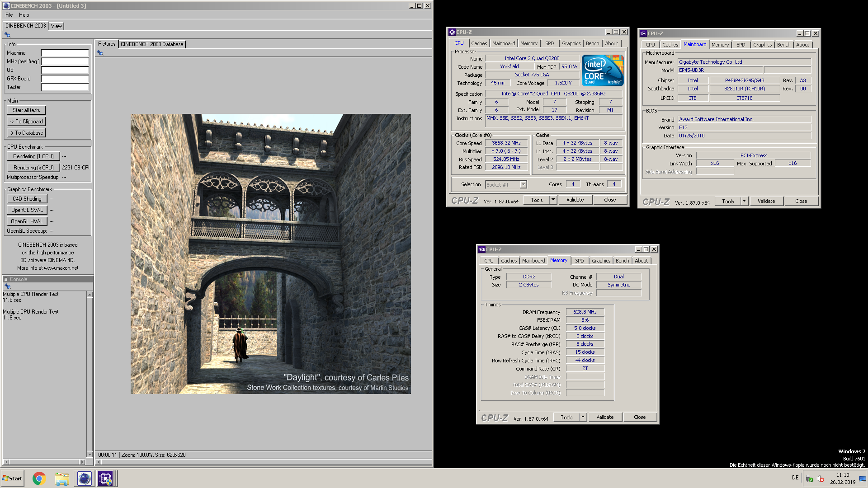Start the OpenGL SW-L test
The width and height of the screenshot is (868, 488).
(27, 210)
